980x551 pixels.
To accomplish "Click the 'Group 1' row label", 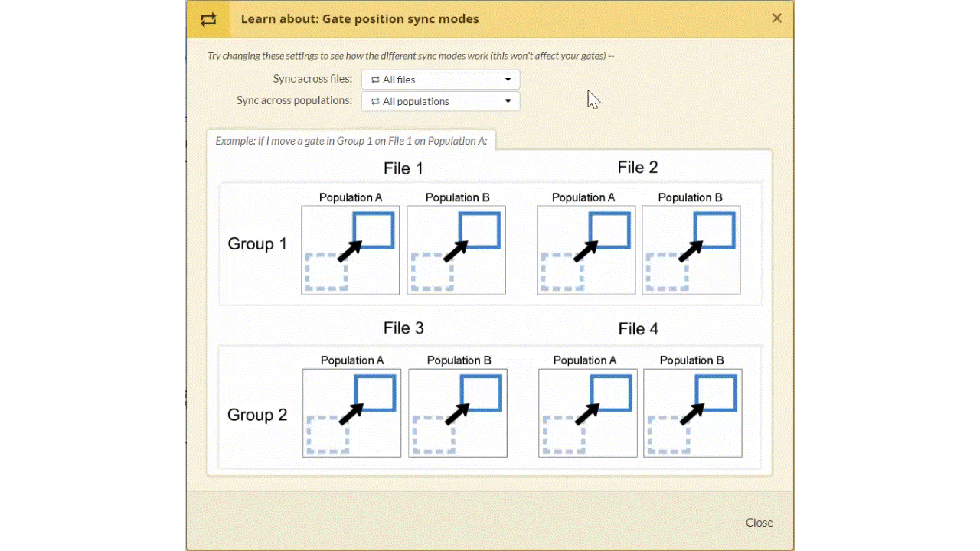I will click(257, 244).
